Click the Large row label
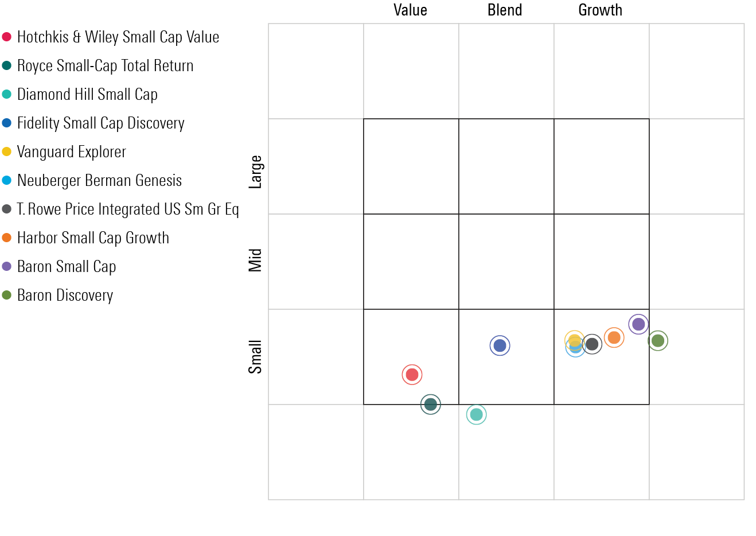This screenshot has height=536, width=756. [255, 172]
